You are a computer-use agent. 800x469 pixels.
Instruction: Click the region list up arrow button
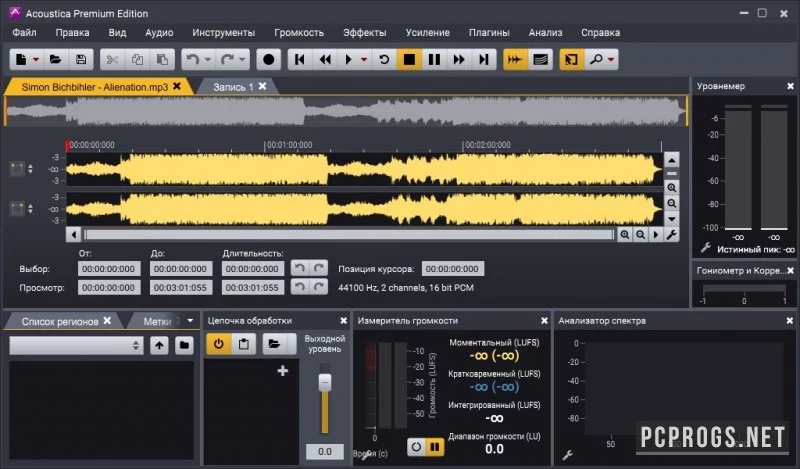coord(159,345)
